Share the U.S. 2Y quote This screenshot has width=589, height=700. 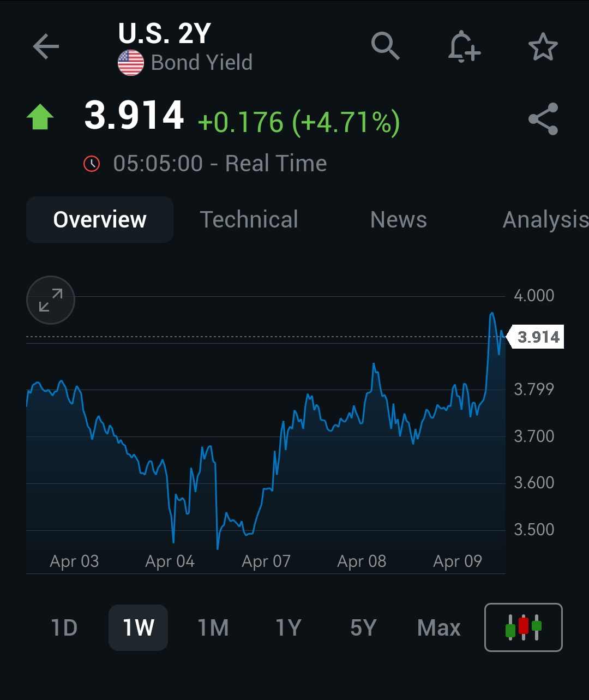pos(543,119)
